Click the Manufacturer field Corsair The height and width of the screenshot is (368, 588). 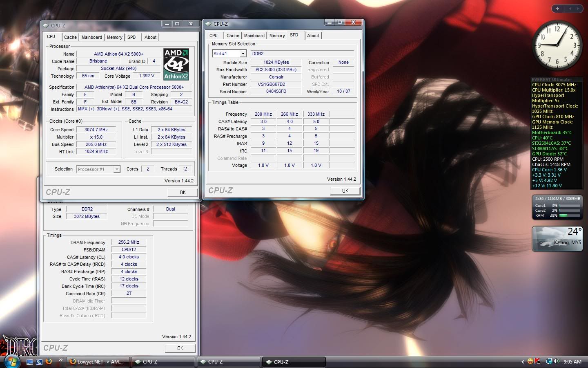click(276, 77)
